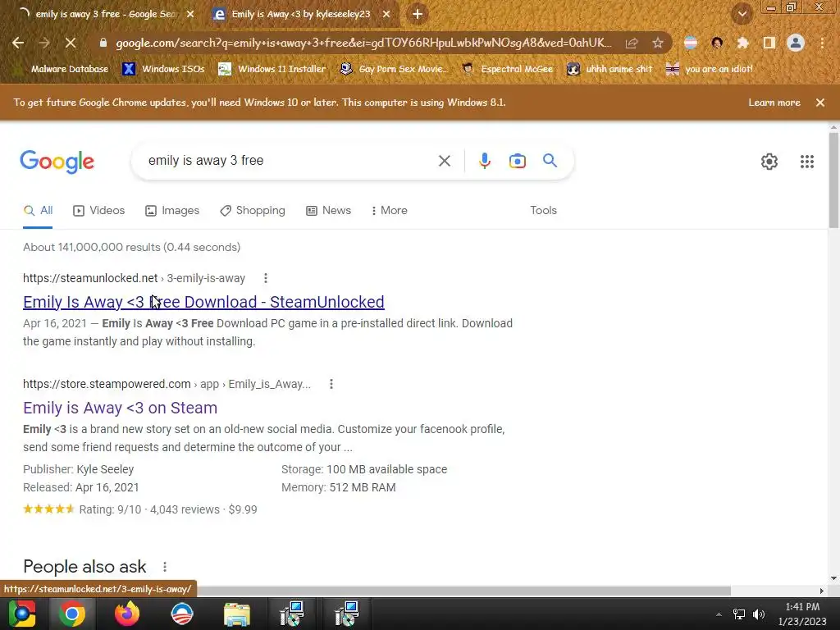Launch Firefox from the taskbar
840x630 pixels.
127,614
